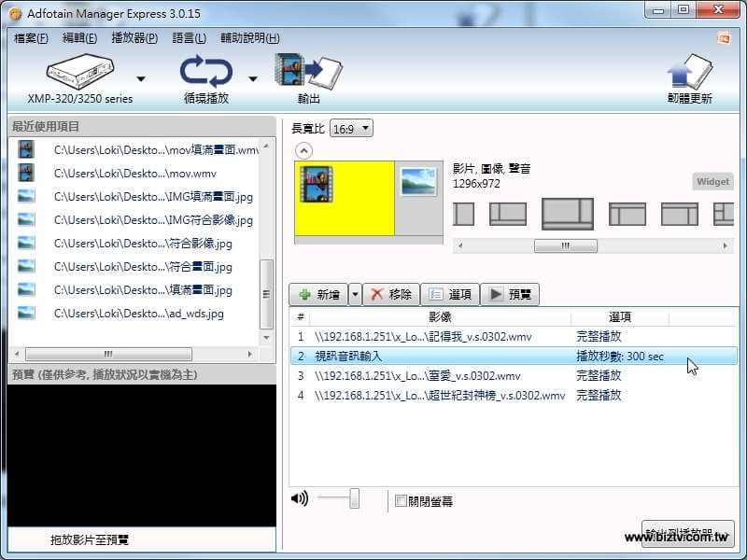Enable the 關閉螢幕 checkbox
The width and height of the screenshot is (747, 560).
(401, 501)
